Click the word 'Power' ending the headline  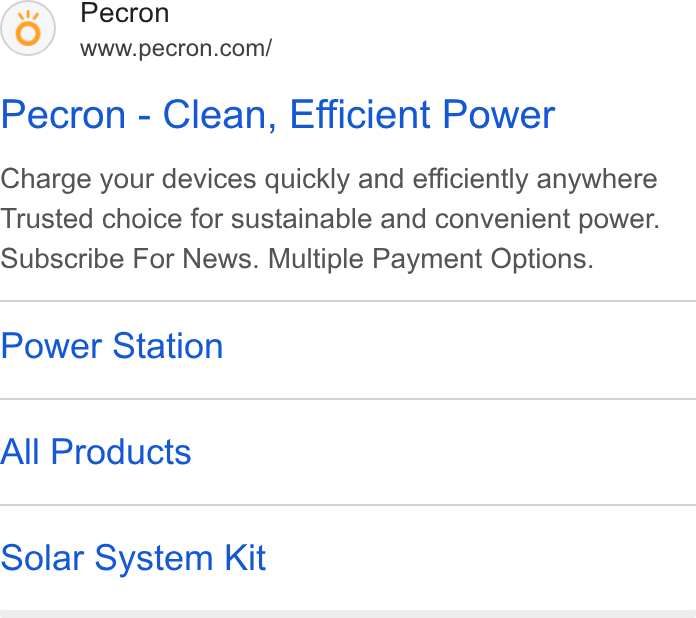point(499,115)
